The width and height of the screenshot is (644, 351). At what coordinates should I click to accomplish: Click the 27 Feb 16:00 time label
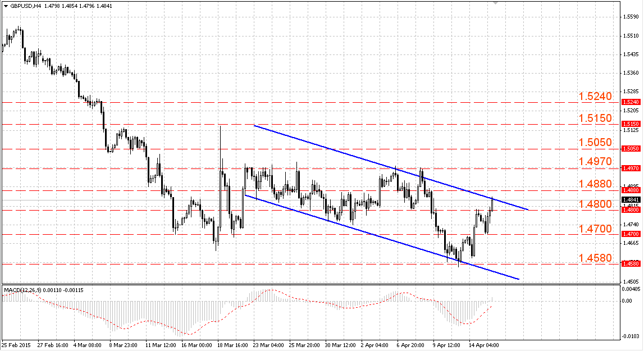click(53, 345)
